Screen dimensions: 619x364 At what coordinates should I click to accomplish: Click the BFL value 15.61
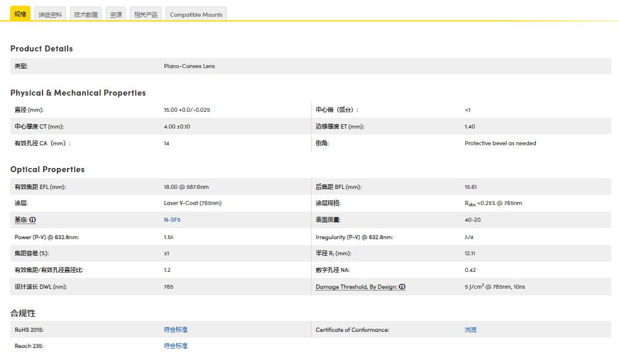click(471, 187)
